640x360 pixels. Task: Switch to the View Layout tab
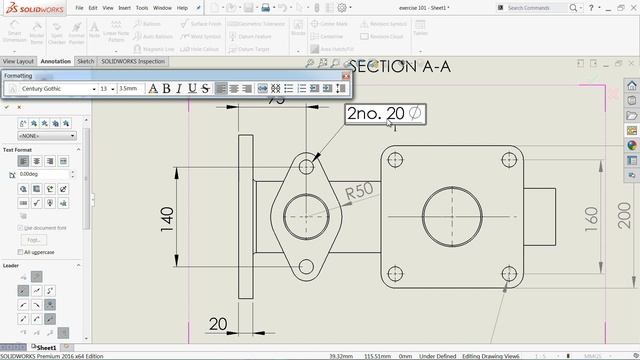(x=18, y=61)
